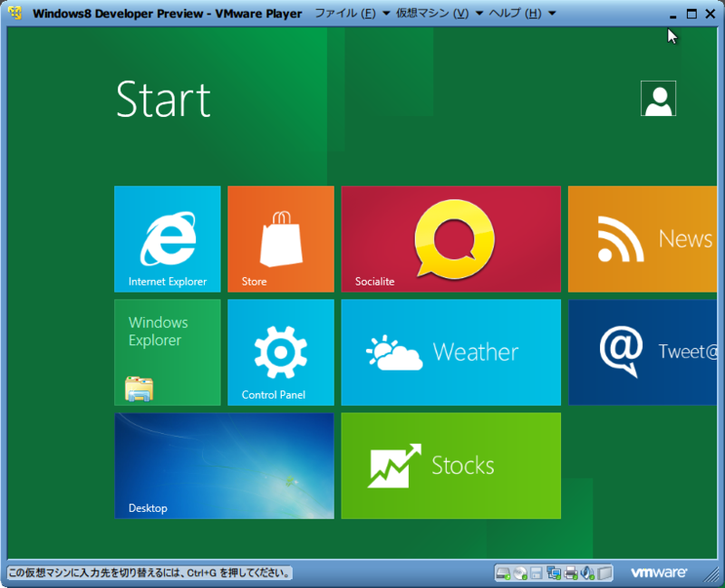Click the CD/DVD drive status icon
Screen dimensions: 725x588
coord(520,574)
